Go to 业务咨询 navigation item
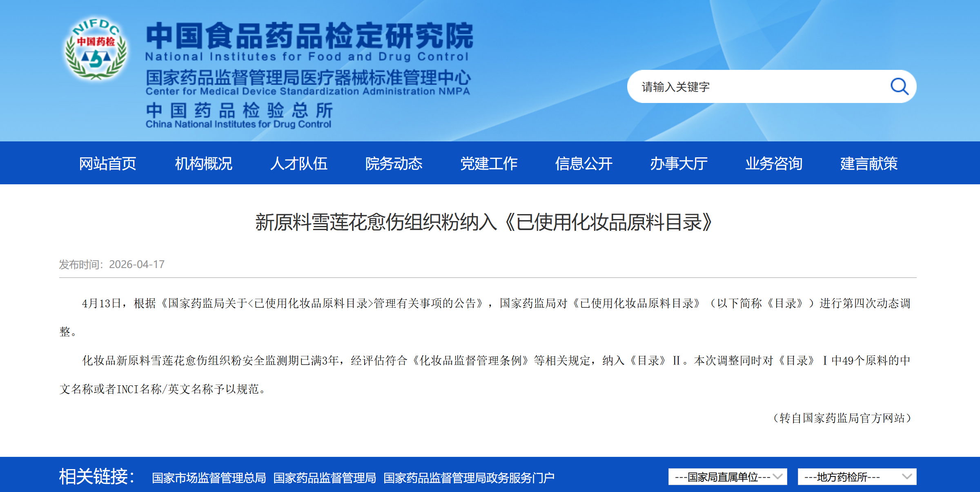 [774, 163]
